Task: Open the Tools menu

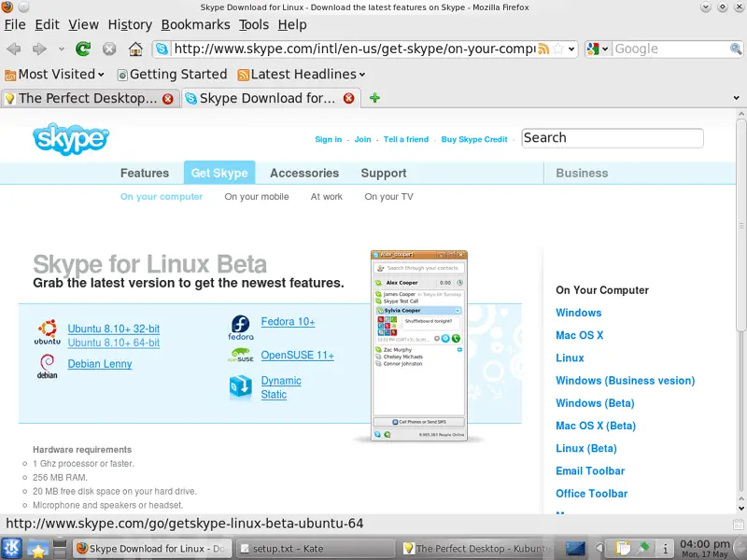Action: pos(254,25)
